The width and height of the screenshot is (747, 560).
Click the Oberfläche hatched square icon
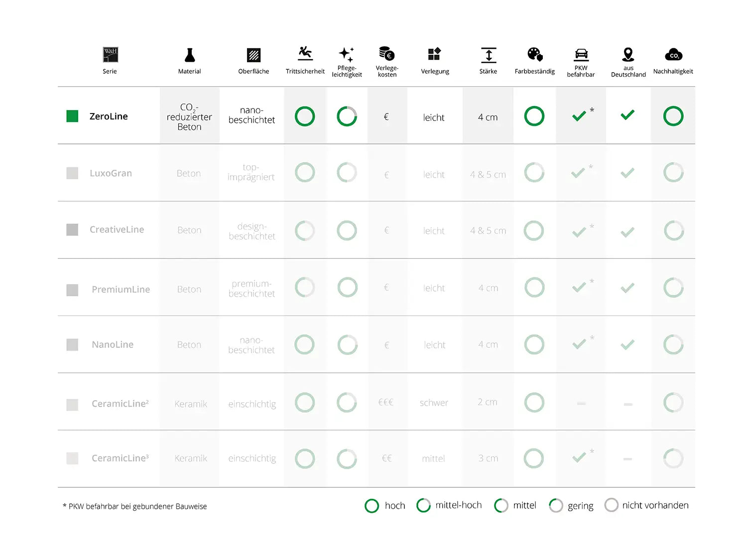[253, 55]
